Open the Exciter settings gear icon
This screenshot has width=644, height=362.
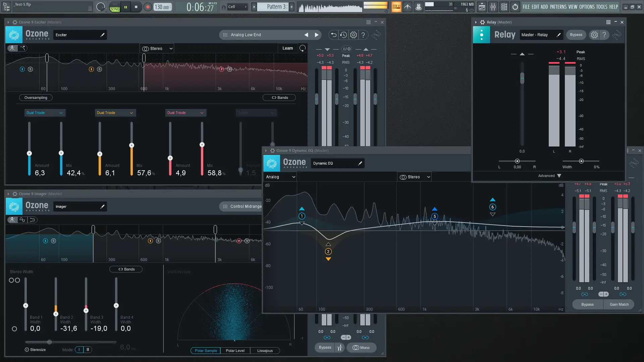click(x=354, y=35)
